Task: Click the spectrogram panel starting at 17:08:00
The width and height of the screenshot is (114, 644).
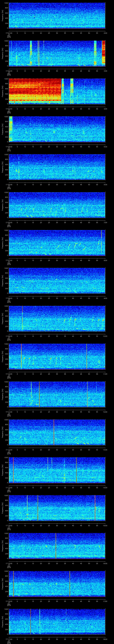Action: pyautogui.click(x=57, y=280)
